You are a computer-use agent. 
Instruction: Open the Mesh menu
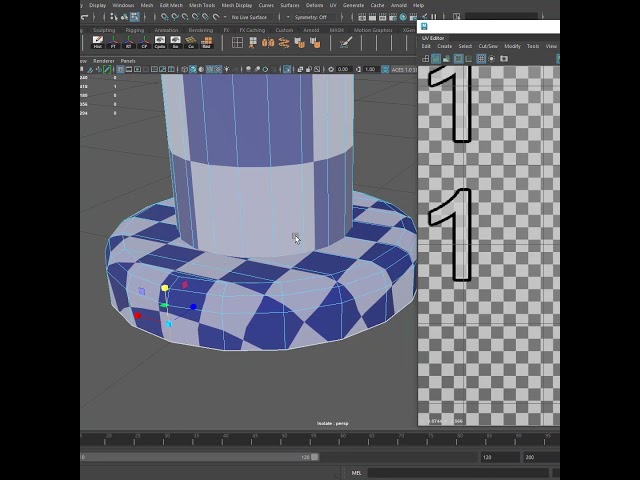pos(147,5)
